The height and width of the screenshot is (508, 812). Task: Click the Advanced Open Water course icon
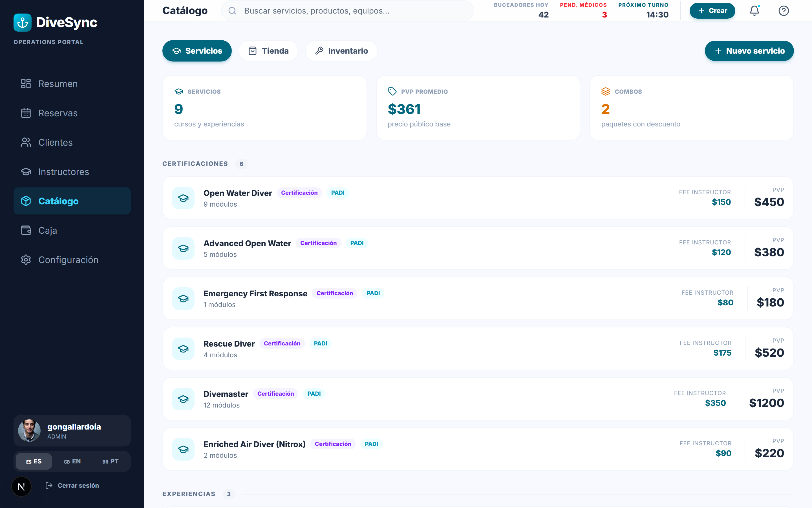[183, 248]
